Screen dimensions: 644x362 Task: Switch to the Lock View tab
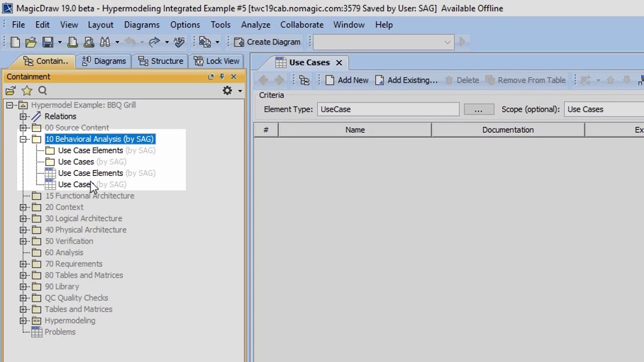pos(217,61)
